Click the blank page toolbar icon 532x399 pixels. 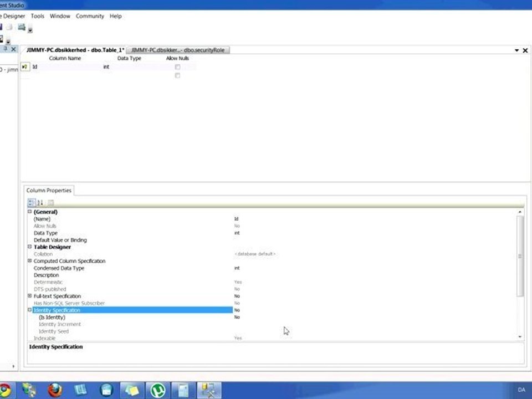(10, 27)
